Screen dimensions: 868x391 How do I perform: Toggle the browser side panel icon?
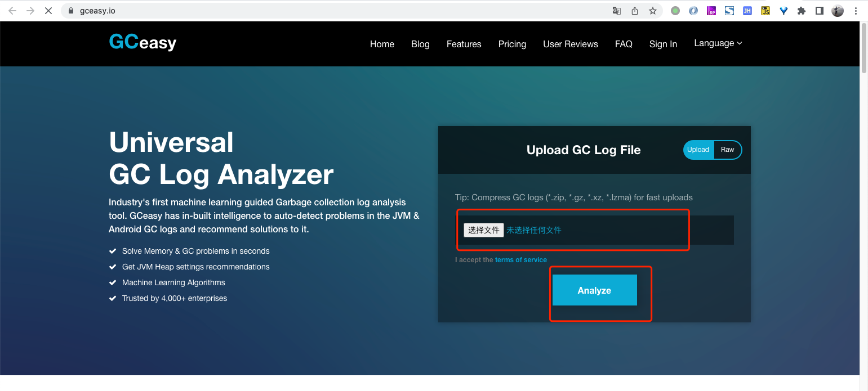pyautogui.click(x=820, y=11)
